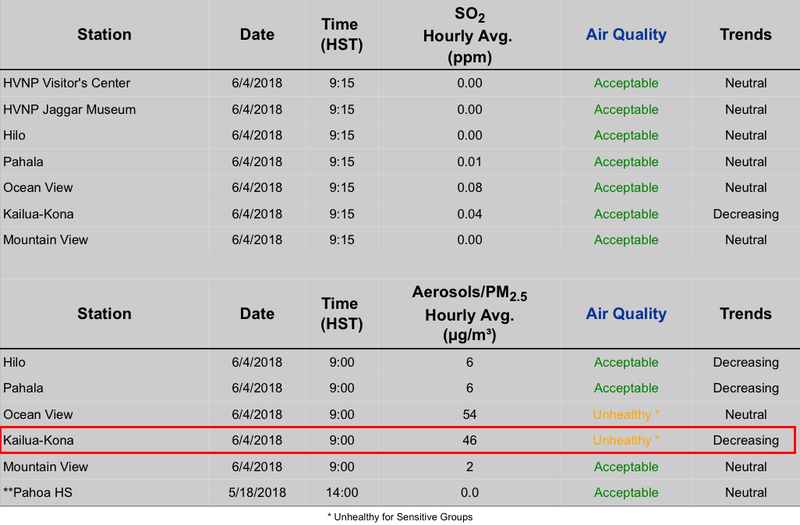Select the PM2.5 value 2 for Mountain View
The image size is (800, 525).
(x=469, y=466)
